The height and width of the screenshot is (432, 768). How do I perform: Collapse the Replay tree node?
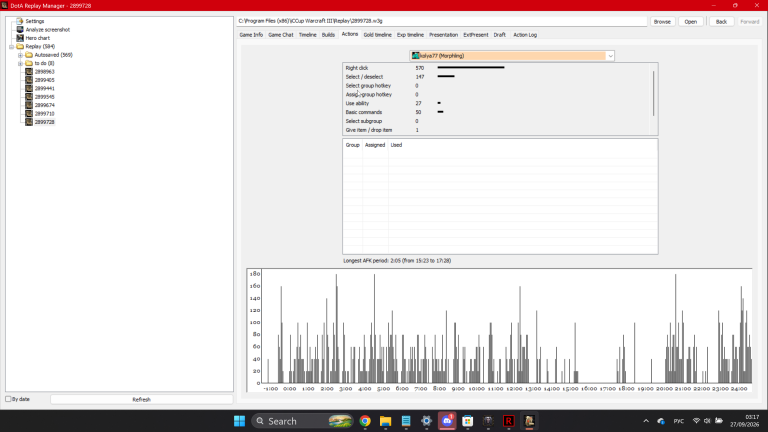[11, 47]
